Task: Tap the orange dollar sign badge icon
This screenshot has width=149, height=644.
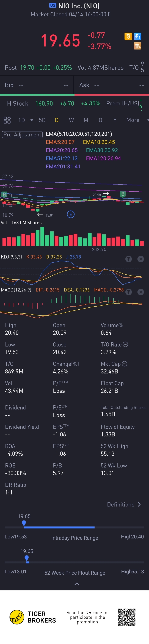Action: click(x=128, y=36)
